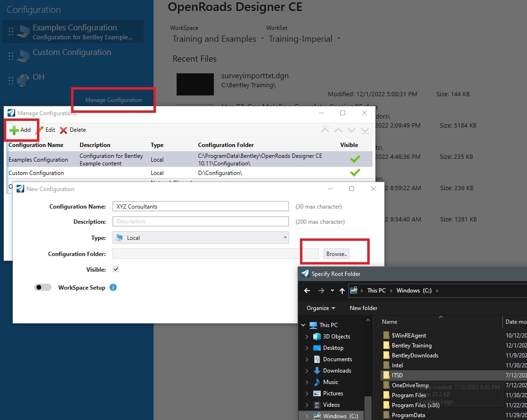Image resolution: width=527 pixels, height=420 pixels.
Task: Move configuration to top arrow
Action: (x=325, y=130)
